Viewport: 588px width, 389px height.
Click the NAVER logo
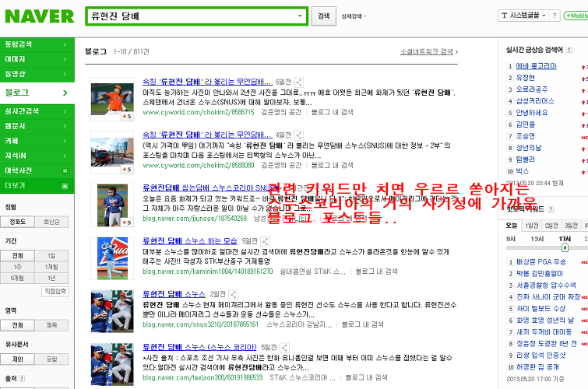click(x=39, y=16)
